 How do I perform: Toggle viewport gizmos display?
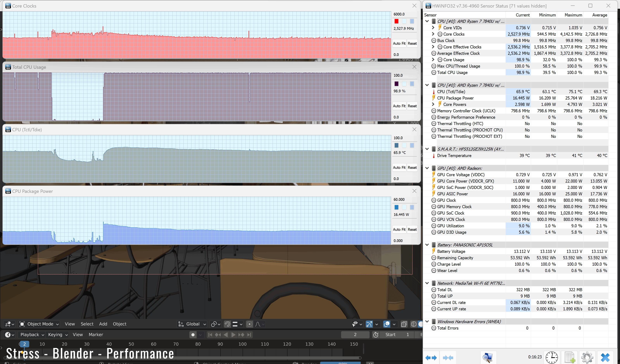369,324
